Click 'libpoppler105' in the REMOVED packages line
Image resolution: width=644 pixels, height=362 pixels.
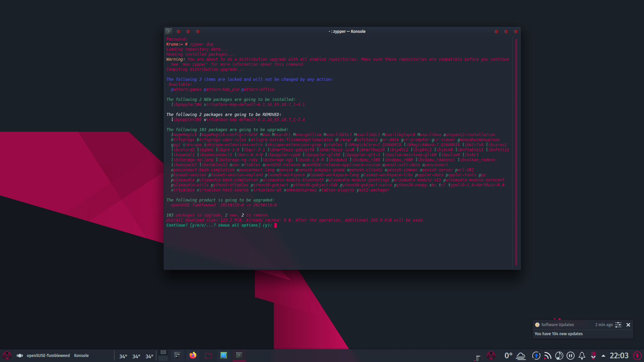point(186,120)
